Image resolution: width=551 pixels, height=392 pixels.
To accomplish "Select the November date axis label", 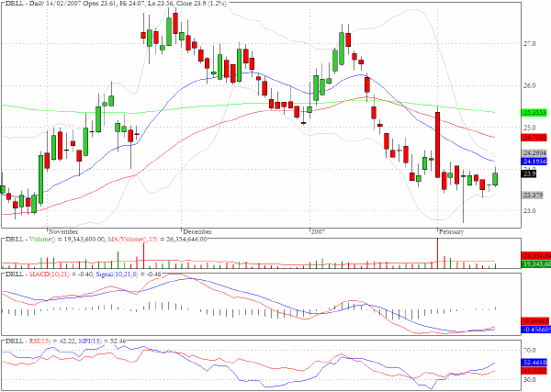I will 63,232.
